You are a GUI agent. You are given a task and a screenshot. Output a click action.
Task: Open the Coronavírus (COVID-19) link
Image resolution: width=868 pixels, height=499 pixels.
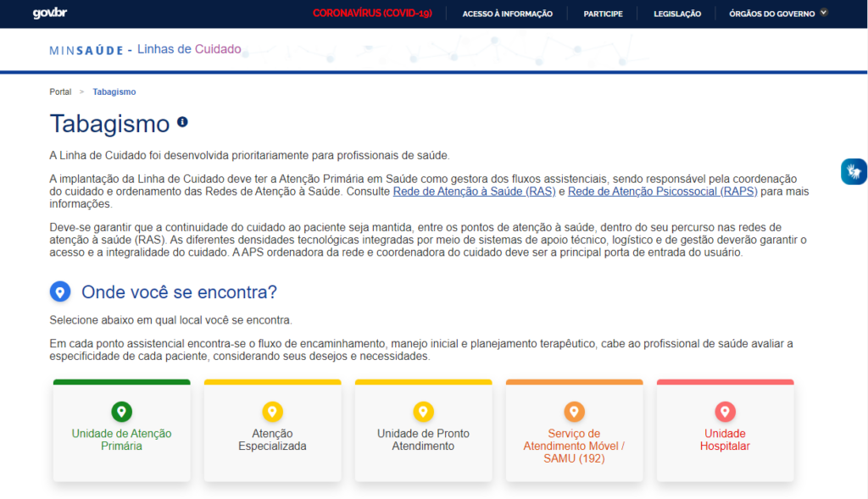(372, 14)
